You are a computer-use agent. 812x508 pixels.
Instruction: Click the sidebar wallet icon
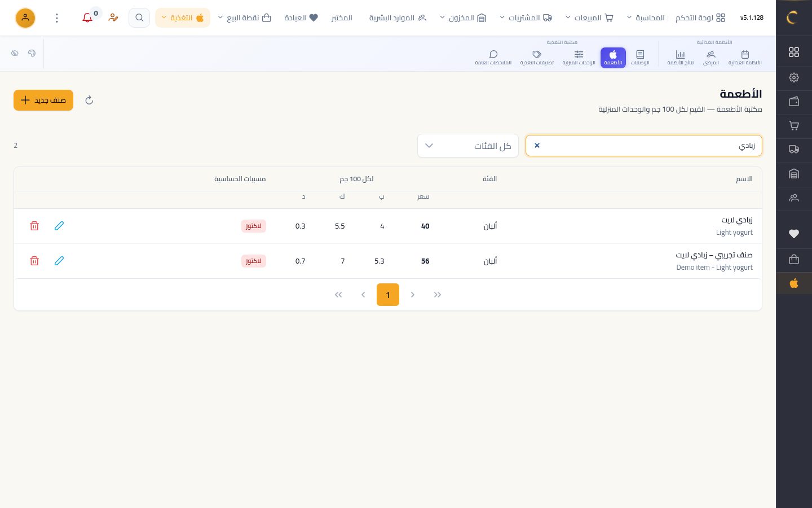click(794, 102)
